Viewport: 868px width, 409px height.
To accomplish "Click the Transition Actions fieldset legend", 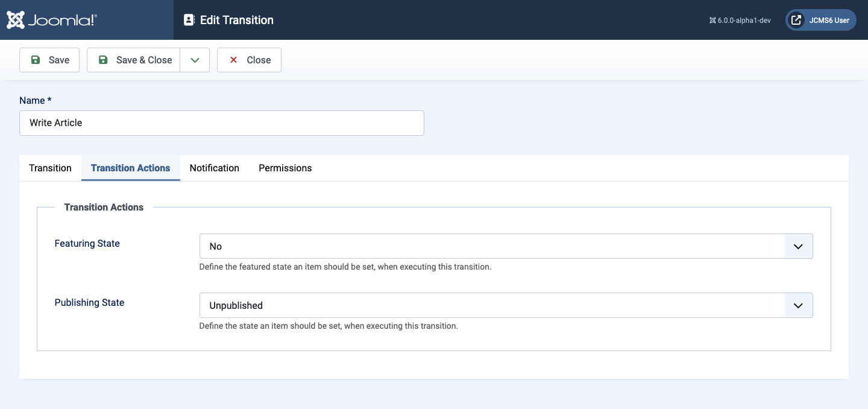I will point(104,207).
